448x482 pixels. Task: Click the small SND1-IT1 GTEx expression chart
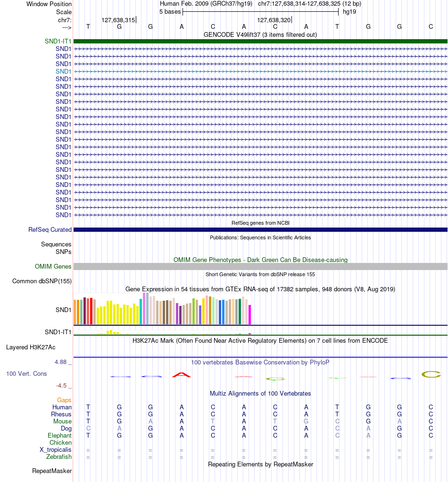click(x=162, y=332)
